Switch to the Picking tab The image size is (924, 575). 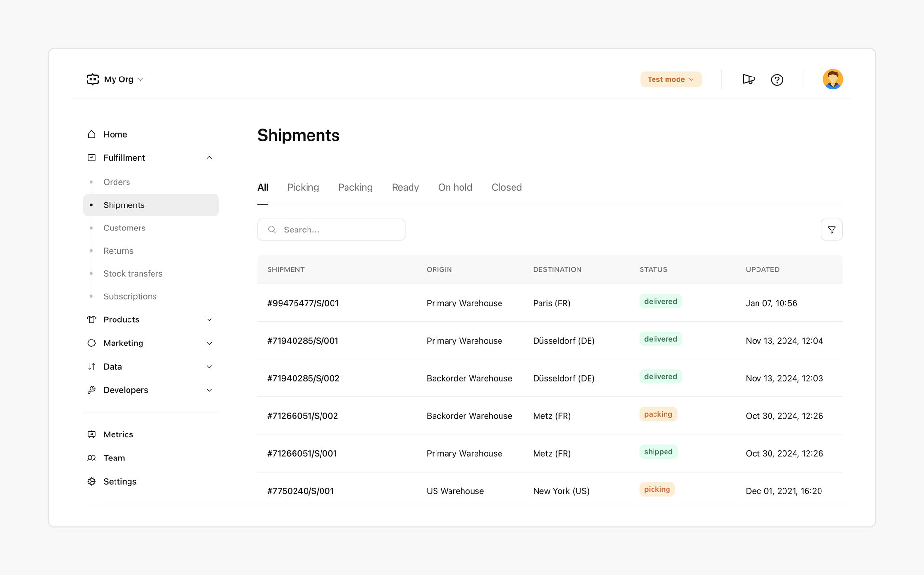pyautogui.click(x=303, y=187)
